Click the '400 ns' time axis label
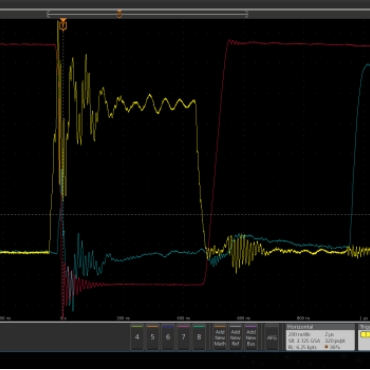 coord(183,318)
